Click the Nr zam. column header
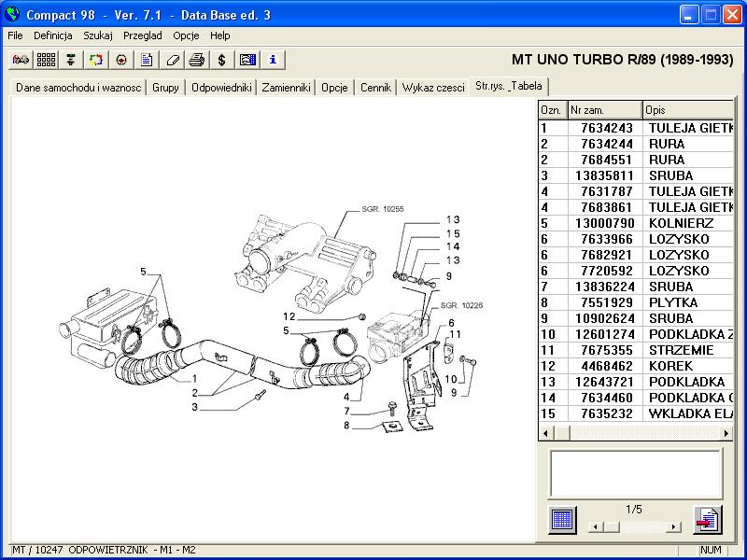Image resolution: width=747 pixels, height=560 pixels. pyautogui.click(x=605, y=110)
